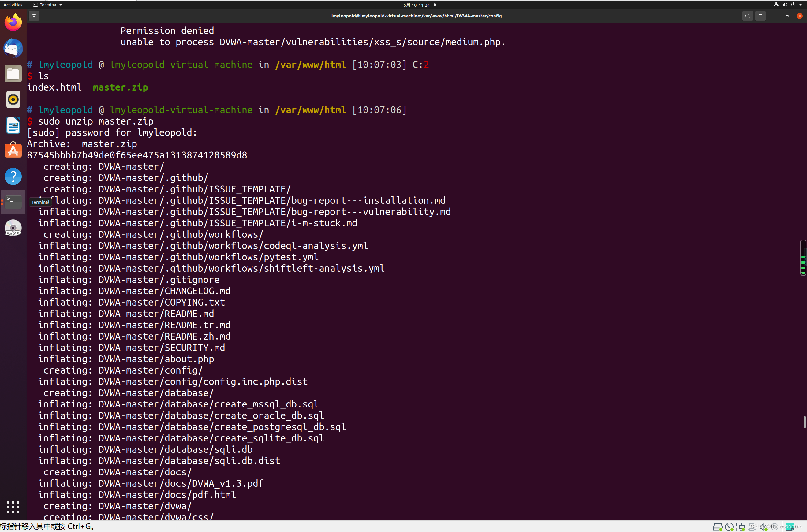Click the red exit code 'C:2'
This screenshot has width=807, height=532.
(421, 65)
